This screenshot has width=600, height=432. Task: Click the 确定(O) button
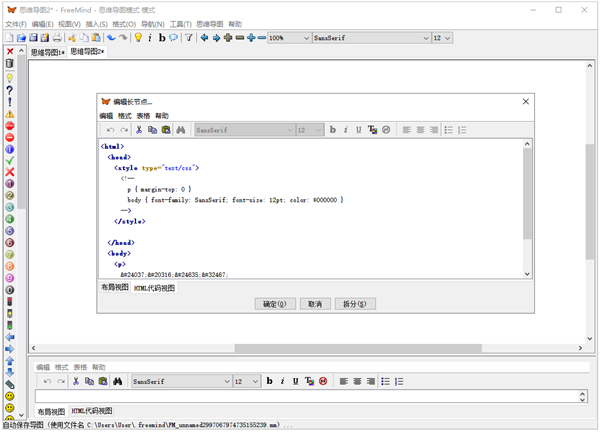274,303
